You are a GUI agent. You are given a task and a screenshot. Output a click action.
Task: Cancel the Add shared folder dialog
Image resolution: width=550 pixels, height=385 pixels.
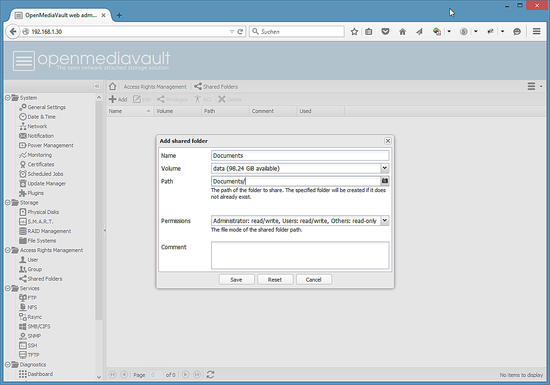pyautogui.click(x=314, y=279)
